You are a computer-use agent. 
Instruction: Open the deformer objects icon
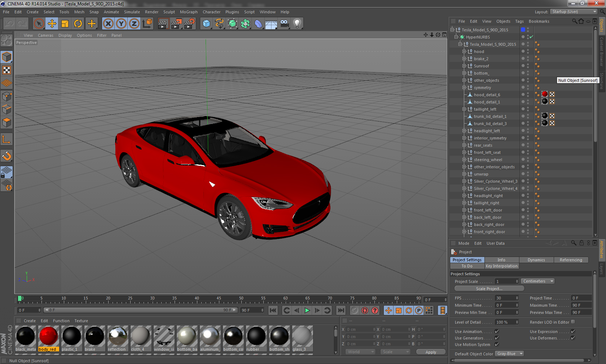(x=258, y=24)
